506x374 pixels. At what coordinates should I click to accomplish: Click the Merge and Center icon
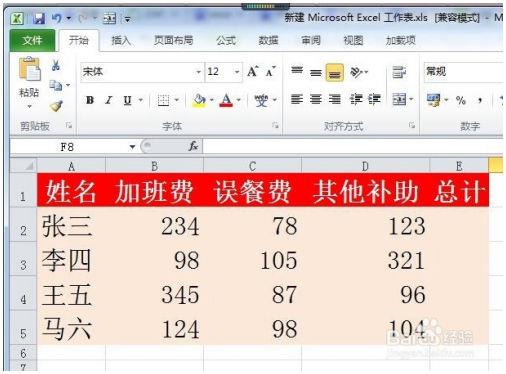point(399,99)
